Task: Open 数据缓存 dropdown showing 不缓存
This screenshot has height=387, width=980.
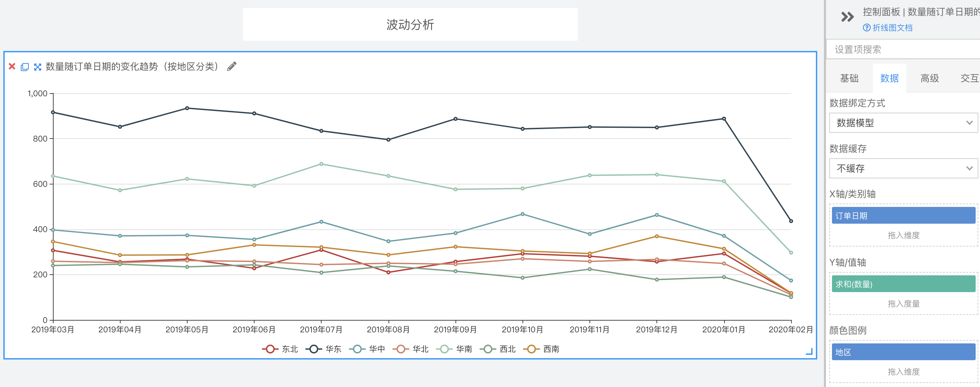Action: pyautogui.click(x=904, y=168)
